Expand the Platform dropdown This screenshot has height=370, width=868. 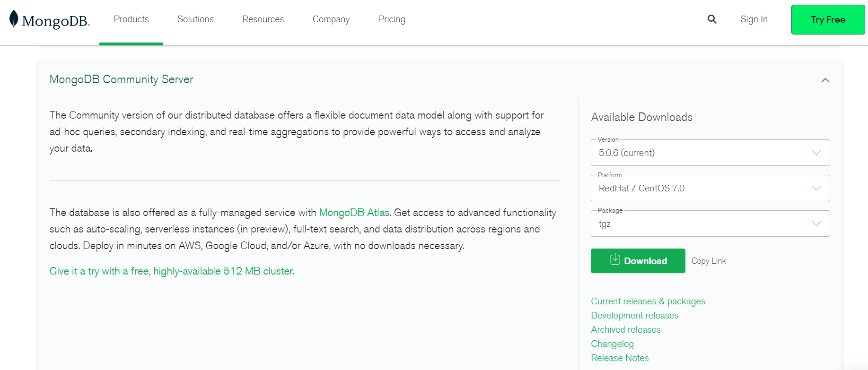pyautogui.click(x=710, y=188)
